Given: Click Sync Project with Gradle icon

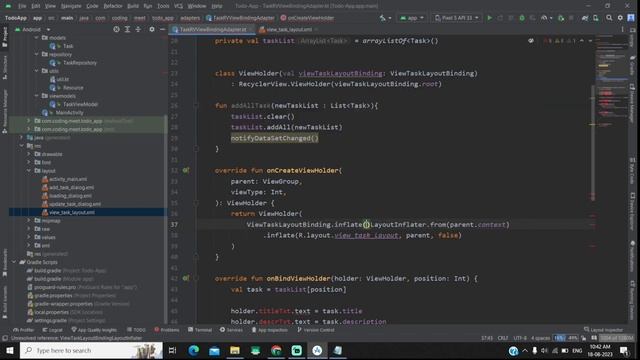Looking at the screenshot, I should [584, 18].
